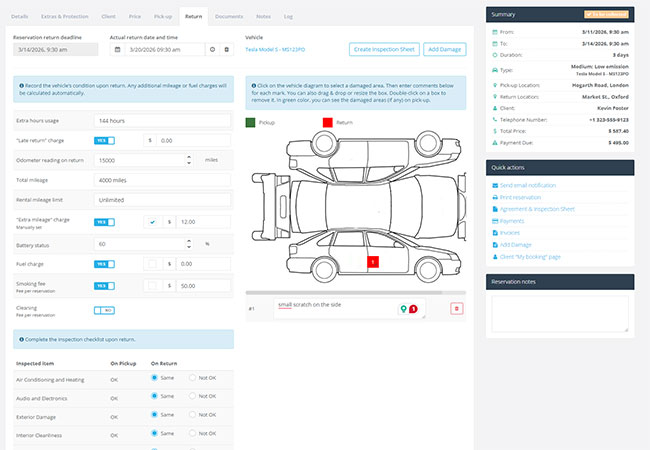Click the red badge icon in damage comment
Screen dimensions: 650x450
[413, 309]
